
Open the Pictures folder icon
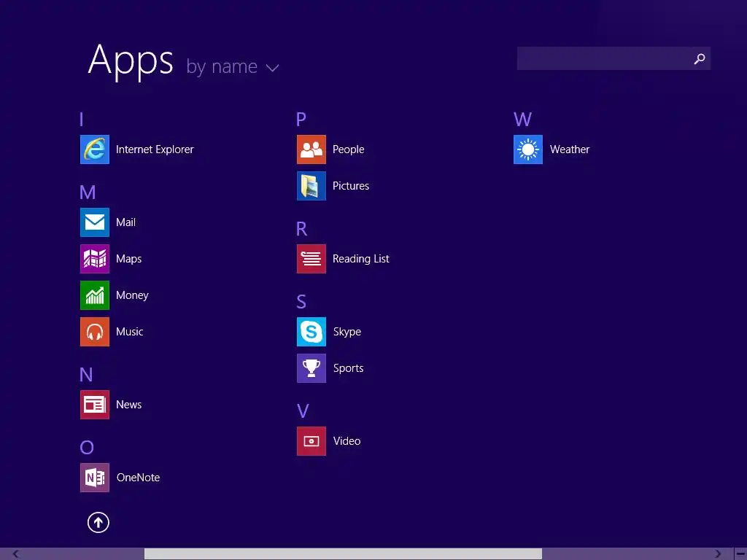point(311,186)
